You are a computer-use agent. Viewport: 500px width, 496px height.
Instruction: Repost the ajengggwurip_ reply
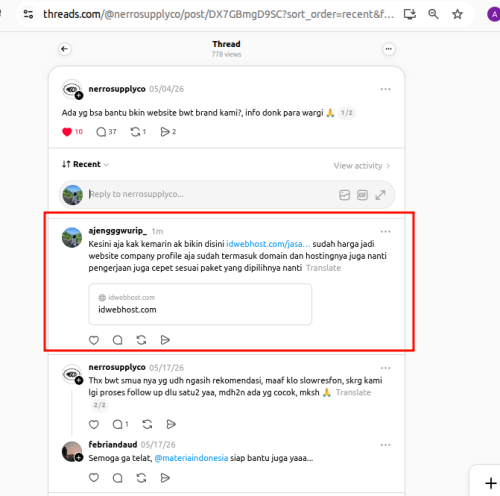coord(141,340)
